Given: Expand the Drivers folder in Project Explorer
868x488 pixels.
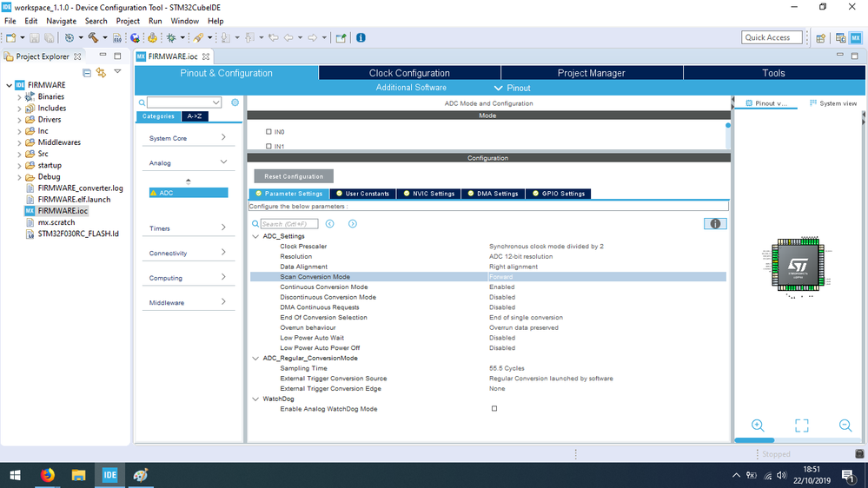Looking at the screenshot, I should pyautogui.click(x=19, y=120).
